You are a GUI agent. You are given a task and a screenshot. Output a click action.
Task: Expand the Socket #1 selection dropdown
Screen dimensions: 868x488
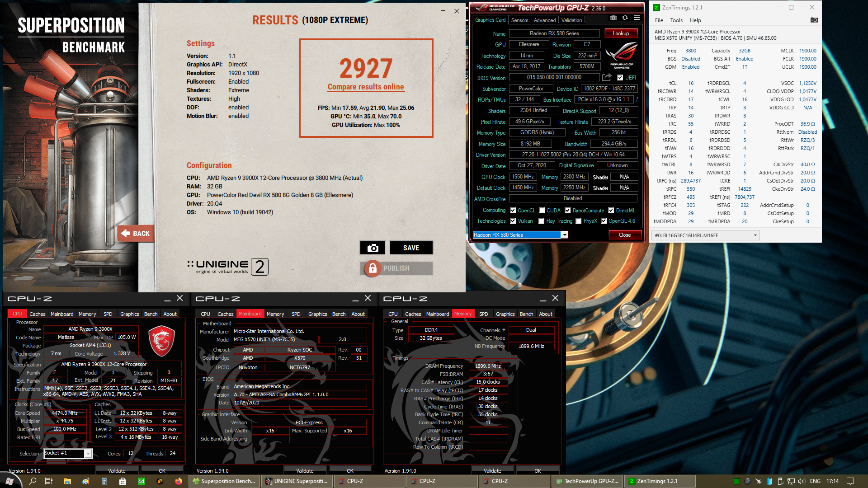click(x=89, y=453)
